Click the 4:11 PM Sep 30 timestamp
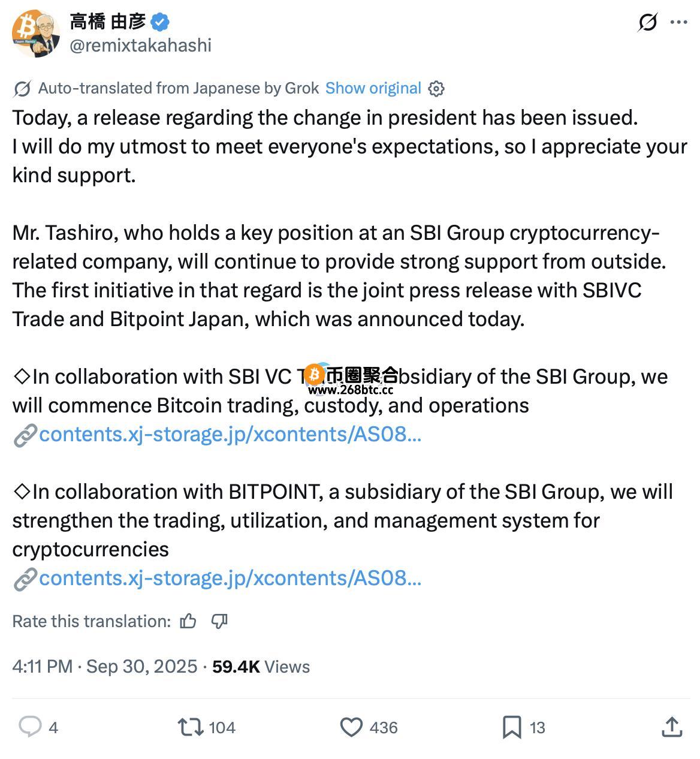The image size is (700, 759). pyautogui.click(x=105, y=667)
